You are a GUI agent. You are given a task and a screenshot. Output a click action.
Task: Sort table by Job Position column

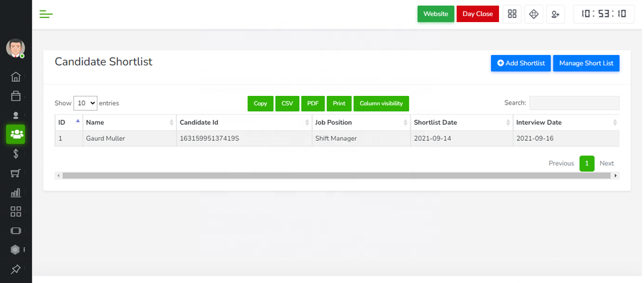coord(359,123)
